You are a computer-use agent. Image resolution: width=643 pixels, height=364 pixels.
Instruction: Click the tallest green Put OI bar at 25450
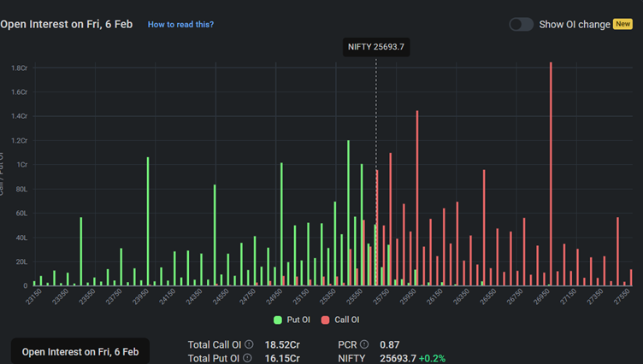tap(348, 214)
